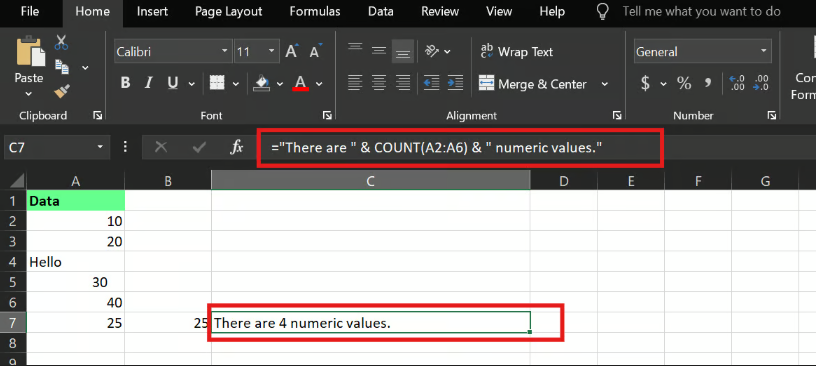Viewport: 816px width, 366px height.
Task: Click the Tell me what you want search
Action: click(701, 11)
